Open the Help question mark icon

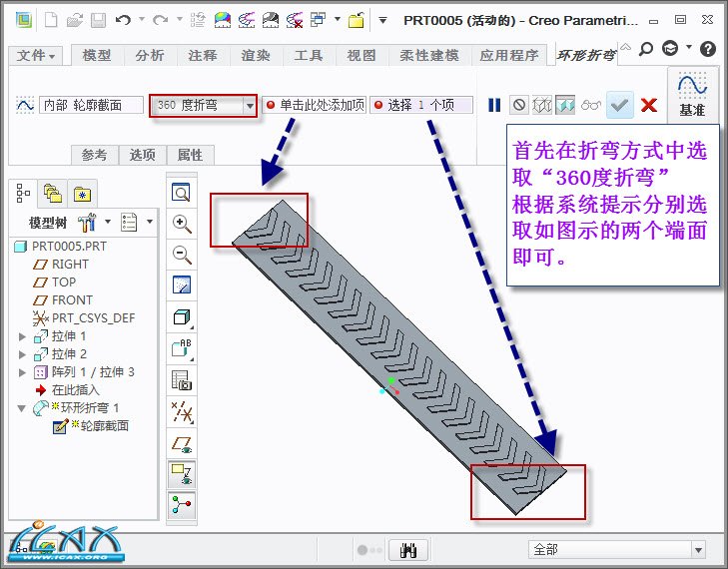[x=708, y=48]
